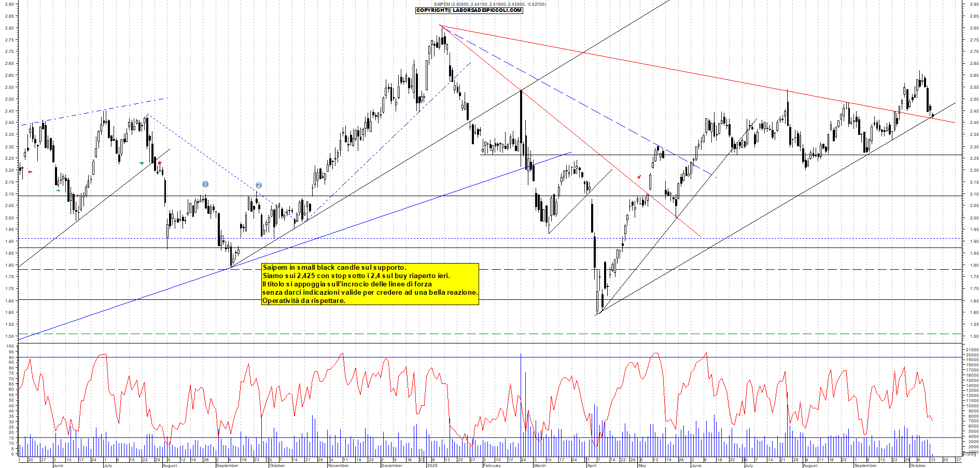The image size is (980, 468).
Task: Click the December label on the time axis
Action: 391,465
